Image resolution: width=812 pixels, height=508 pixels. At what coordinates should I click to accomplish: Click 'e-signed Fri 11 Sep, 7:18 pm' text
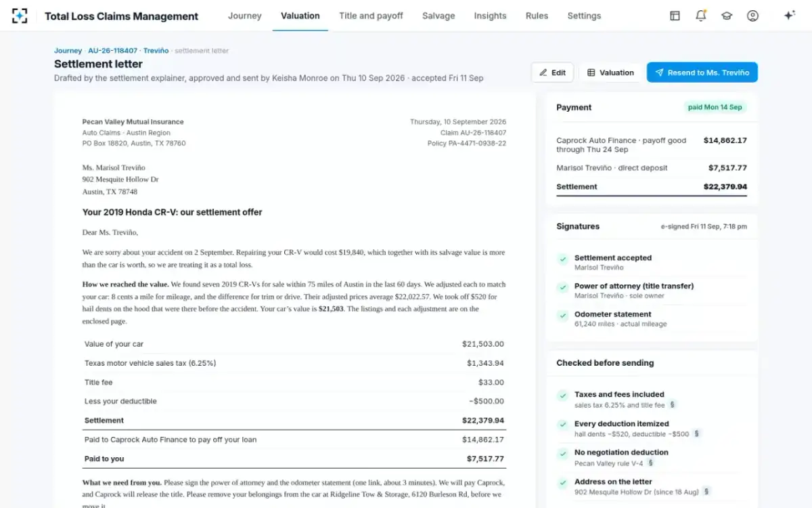704,227
